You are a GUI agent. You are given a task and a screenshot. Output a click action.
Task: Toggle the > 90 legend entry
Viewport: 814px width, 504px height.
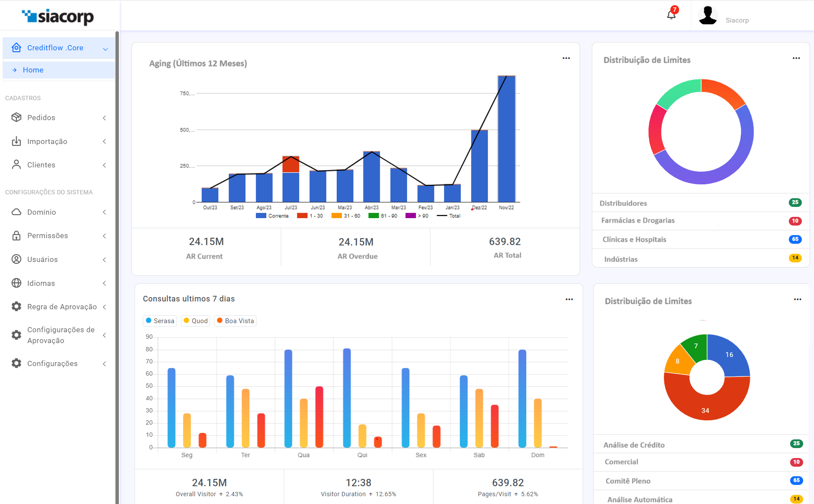tap(417, 216)
